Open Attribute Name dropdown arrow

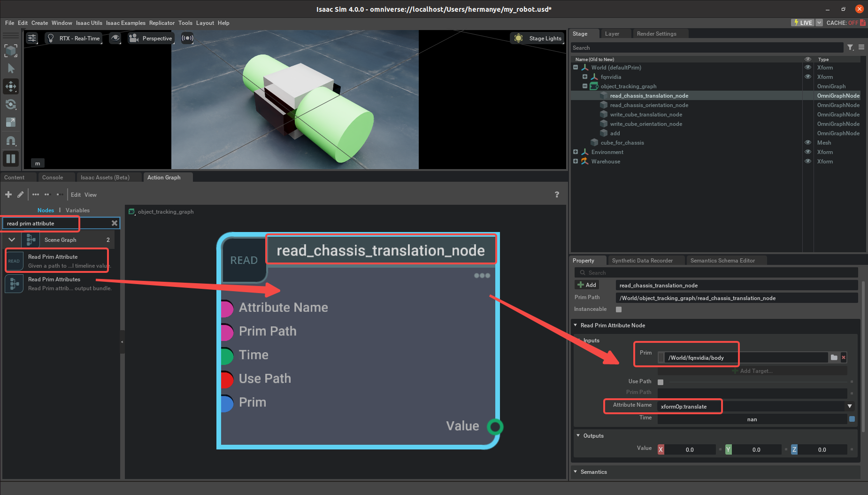[x=850, y=406]
